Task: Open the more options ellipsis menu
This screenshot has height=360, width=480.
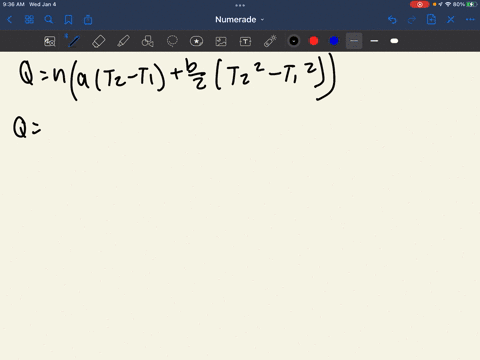Action: point(470,20)
